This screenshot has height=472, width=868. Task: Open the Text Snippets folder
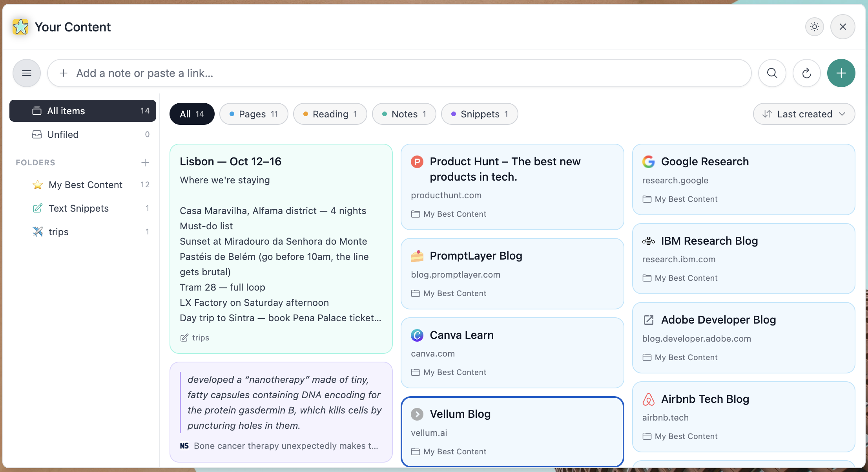pos(83,208)
